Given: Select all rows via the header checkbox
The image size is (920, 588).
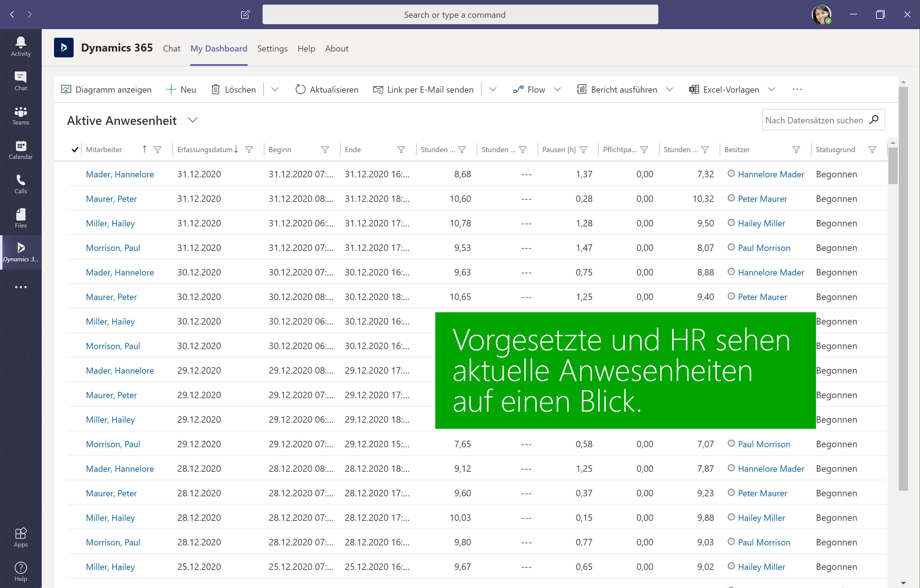Looking at the screenshot, I should pos(75,149).
